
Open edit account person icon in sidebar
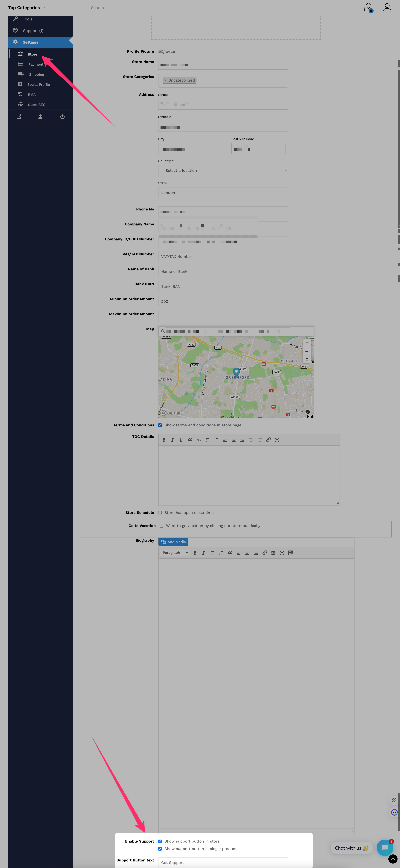(x=40, y=117)
